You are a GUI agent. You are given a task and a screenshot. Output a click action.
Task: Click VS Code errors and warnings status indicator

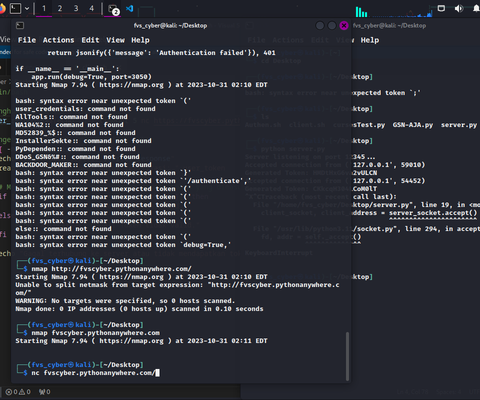pos(19,392)
